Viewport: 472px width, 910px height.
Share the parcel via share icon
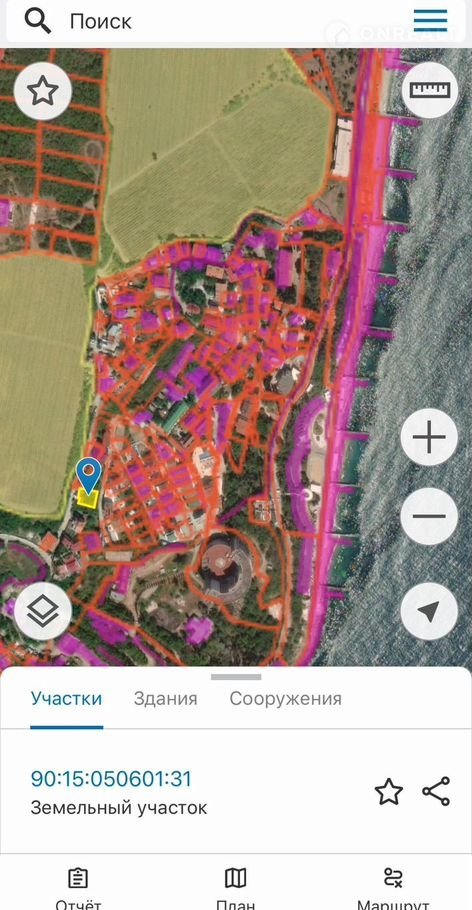point(436,791)
